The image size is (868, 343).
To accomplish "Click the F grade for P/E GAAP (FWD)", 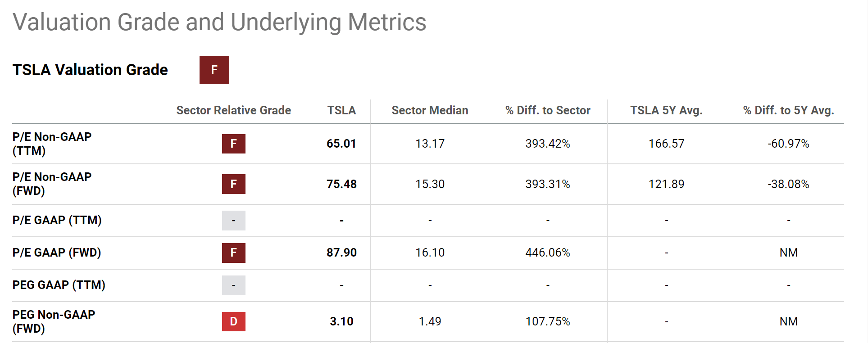I will point(233,253).
